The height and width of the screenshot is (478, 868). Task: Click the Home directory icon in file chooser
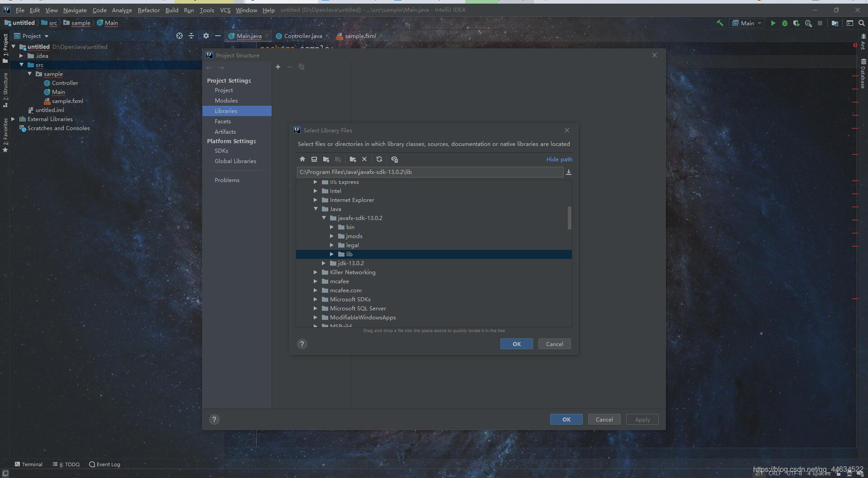[302, 159]
